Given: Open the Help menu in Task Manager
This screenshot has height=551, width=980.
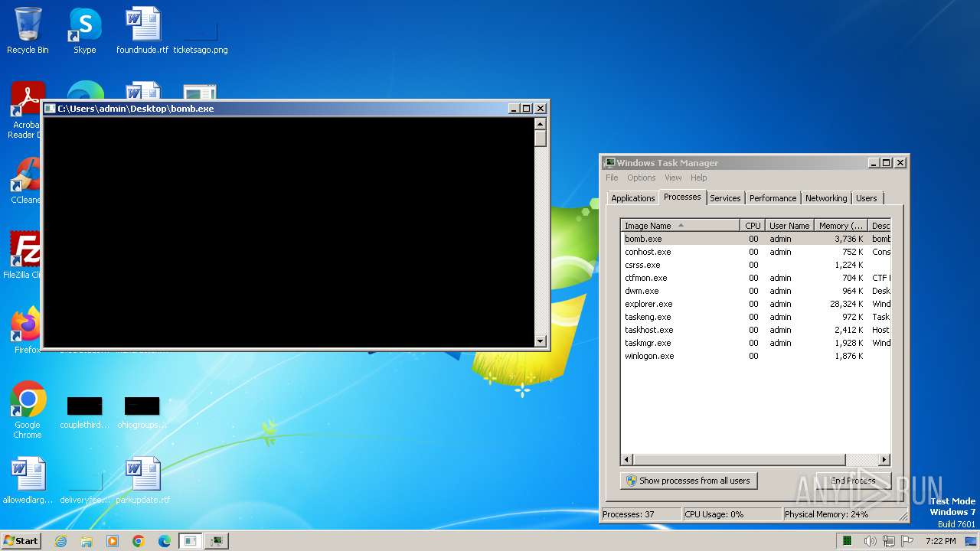Looking at the screenshot, I should click(699, 178).
